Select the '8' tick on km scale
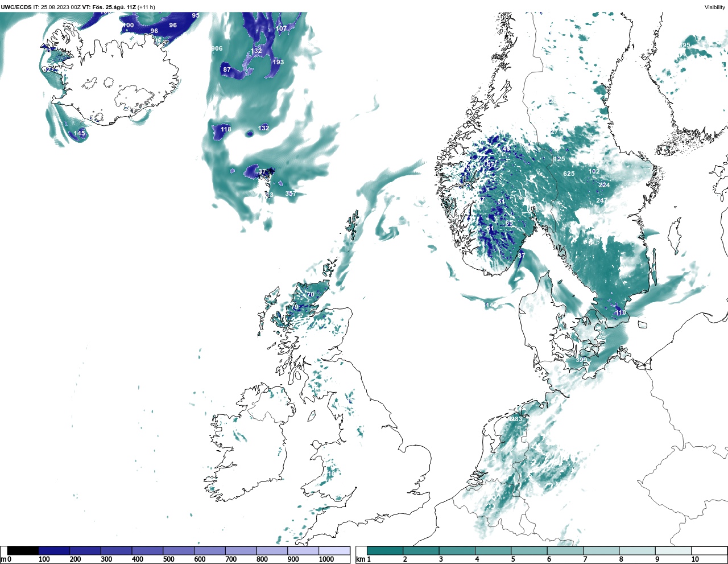This screenshot has height=564, width=728. tap(621, 559)
